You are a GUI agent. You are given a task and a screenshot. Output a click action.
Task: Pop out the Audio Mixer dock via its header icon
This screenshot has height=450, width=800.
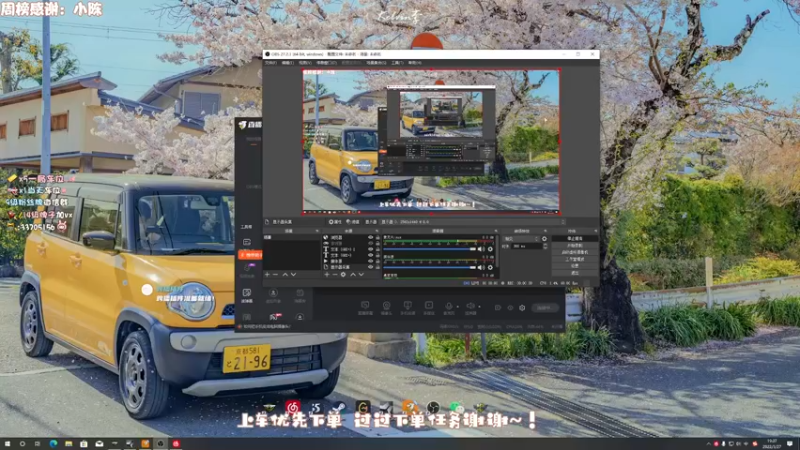(x=495, y=231)
